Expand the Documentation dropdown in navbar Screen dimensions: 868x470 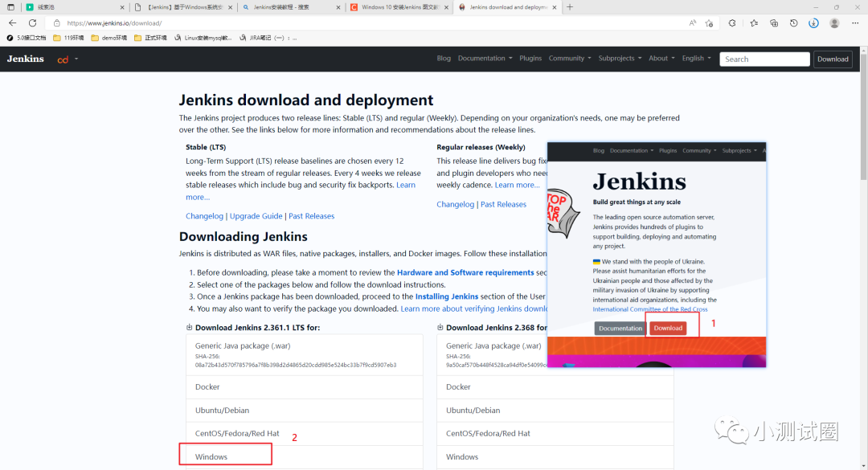(x=485, y=58)
